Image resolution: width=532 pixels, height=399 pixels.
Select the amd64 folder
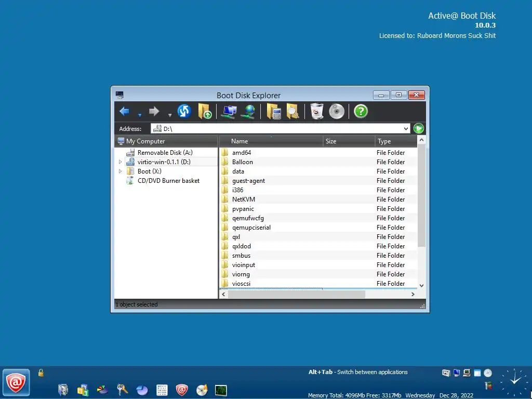[241, 153]
